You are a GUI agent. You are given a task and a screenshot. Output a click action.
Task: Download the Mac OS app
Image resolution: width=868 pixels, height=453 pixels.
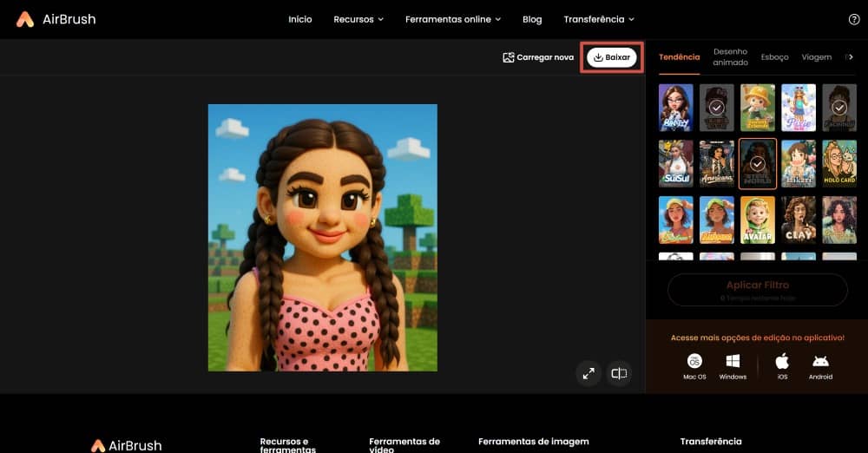pyautogui.click(x=694, y=365)
